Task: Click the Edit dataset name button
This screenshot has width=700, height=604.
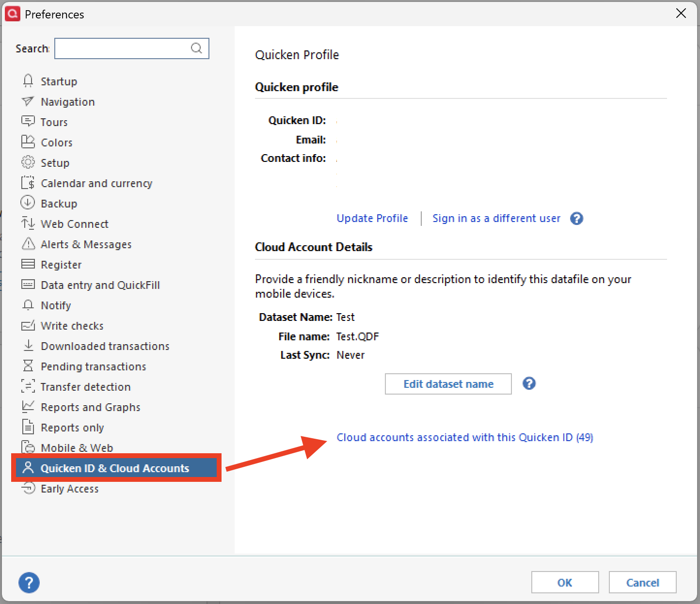Action: 448,384
